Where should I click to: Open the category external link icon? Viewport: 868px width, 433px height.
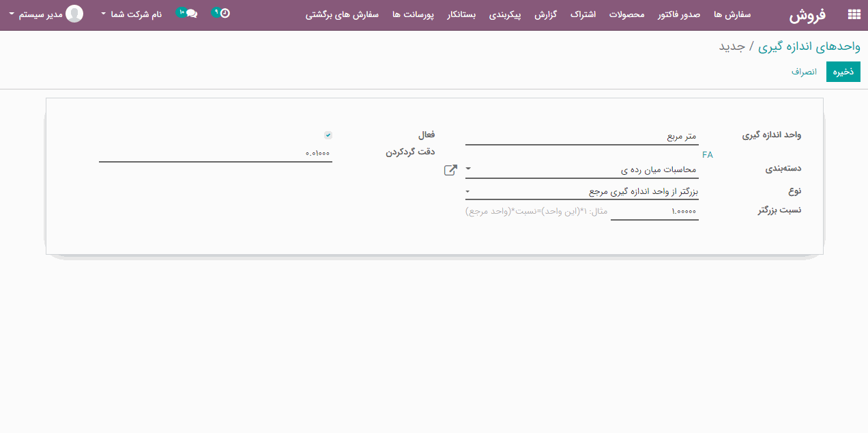[x=450, y=170]
